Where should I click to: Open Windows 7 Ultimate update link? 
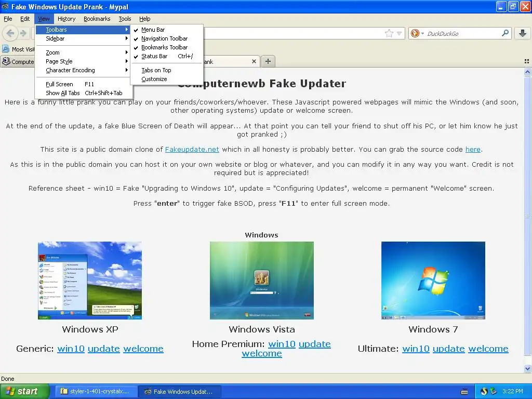click(448, 349)
